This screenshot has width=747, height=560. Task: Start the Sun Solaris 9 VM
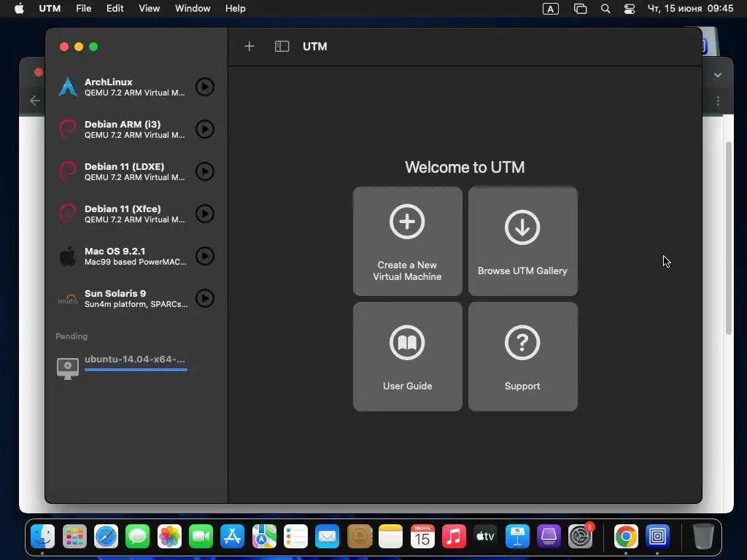click(205, 298)
